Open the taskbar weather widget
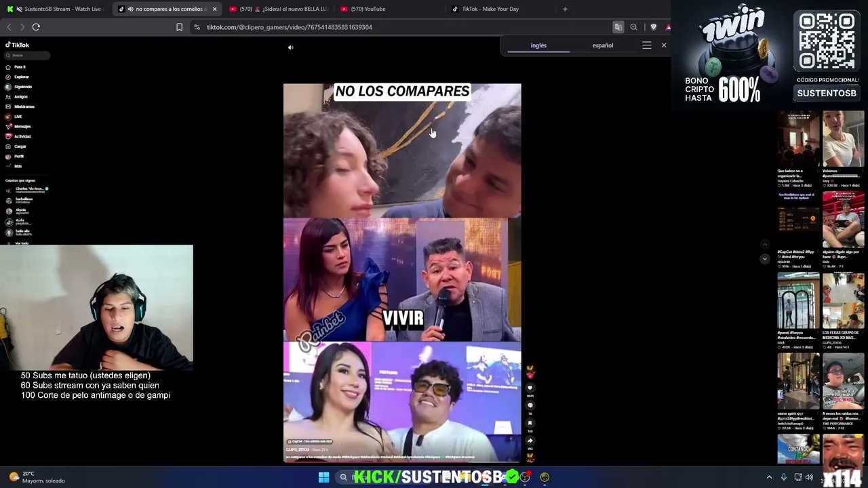Viewport: 868px width, 488px height. point(37,477)
